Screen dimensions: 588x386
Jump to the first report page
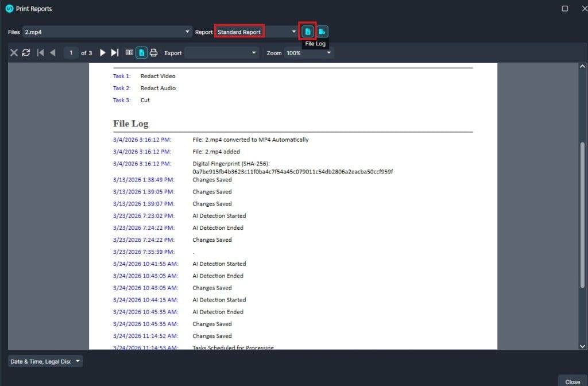40,53
